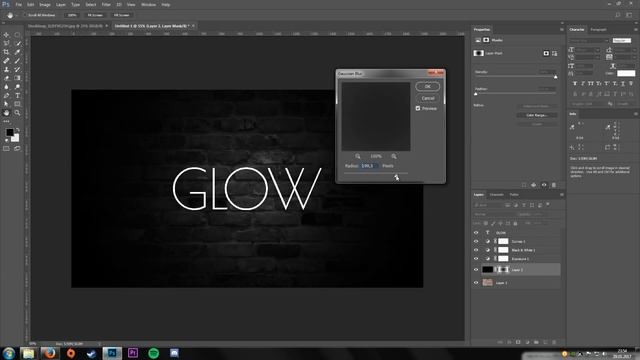
Task: Switch to the Paragraph tab
Action: coord(598,29)
